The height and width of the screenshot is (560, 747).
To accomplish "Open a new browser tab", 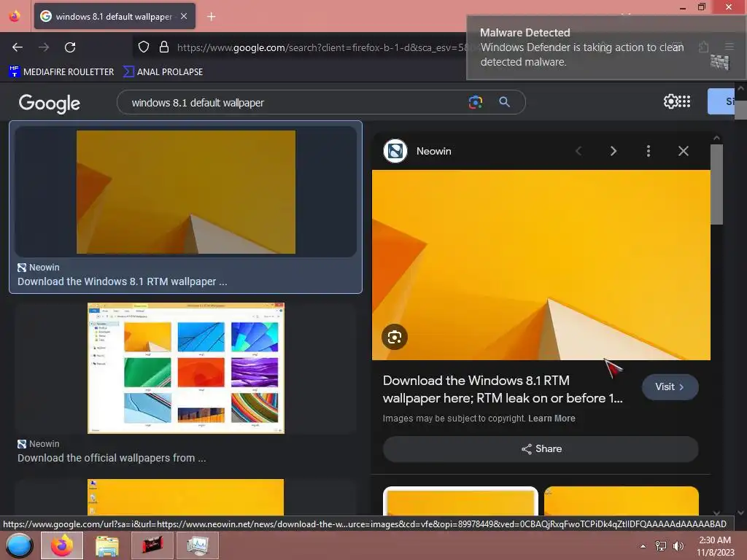I will (212, 17).
